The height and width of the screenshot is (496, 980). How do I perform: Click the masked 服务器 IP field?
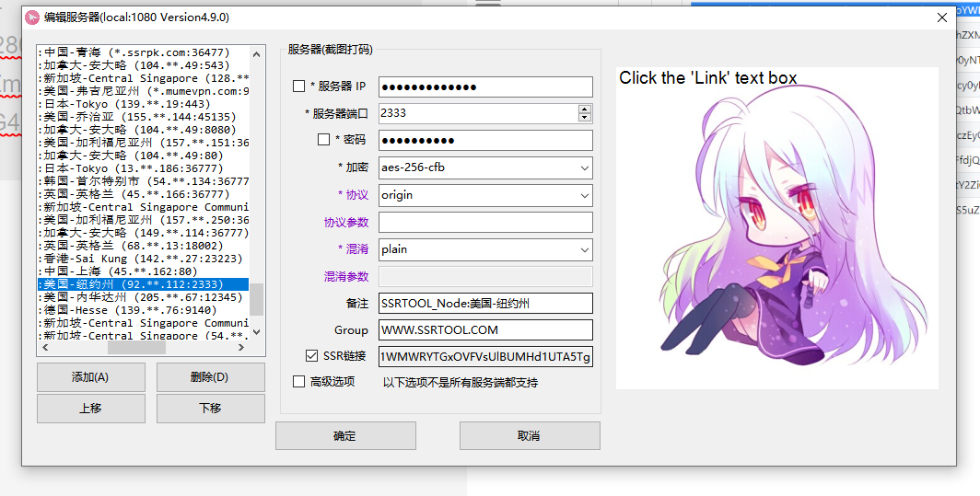click(485, 87)
